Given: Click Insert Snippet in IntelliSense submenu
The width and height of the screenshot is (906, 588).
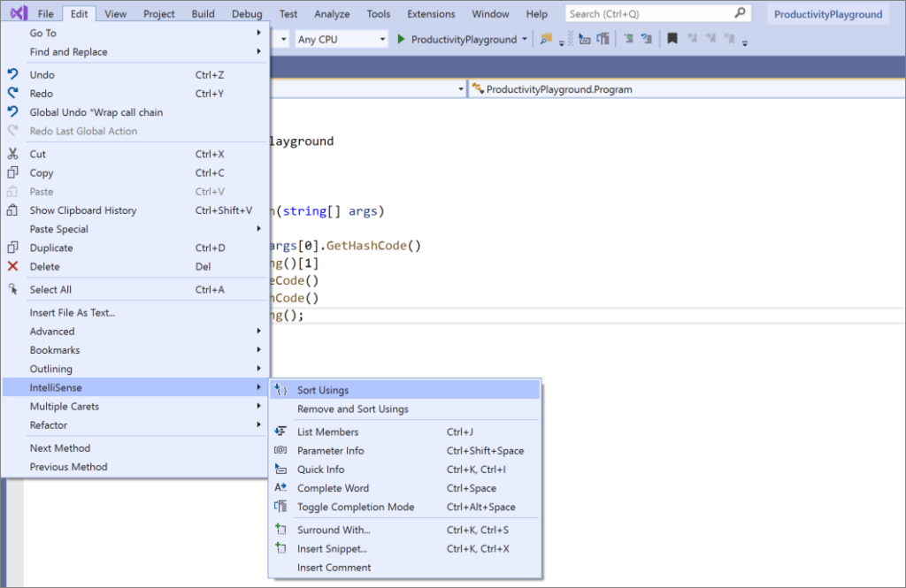Looking at the screenshot, I should [332, 549].
